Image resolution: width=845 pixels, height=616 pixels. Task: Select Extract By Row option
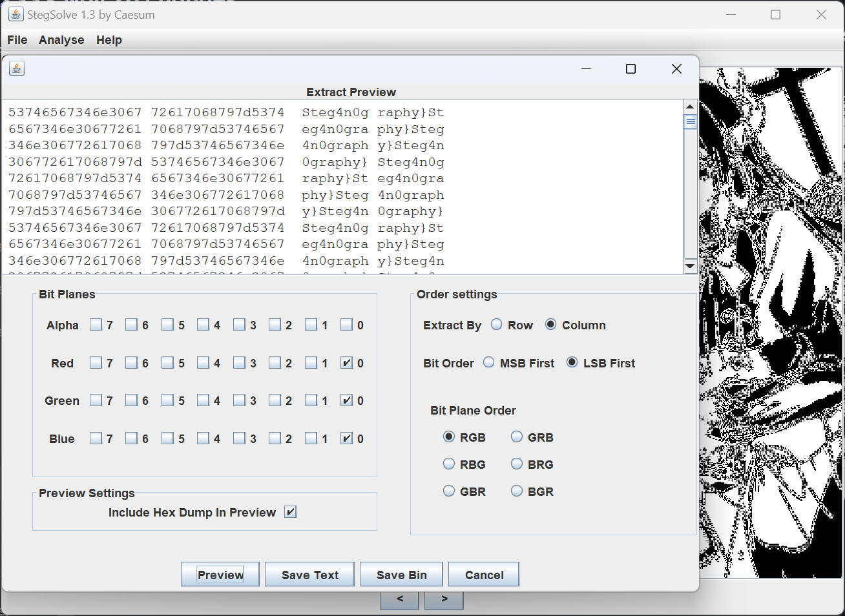click(x=497, y=325)
